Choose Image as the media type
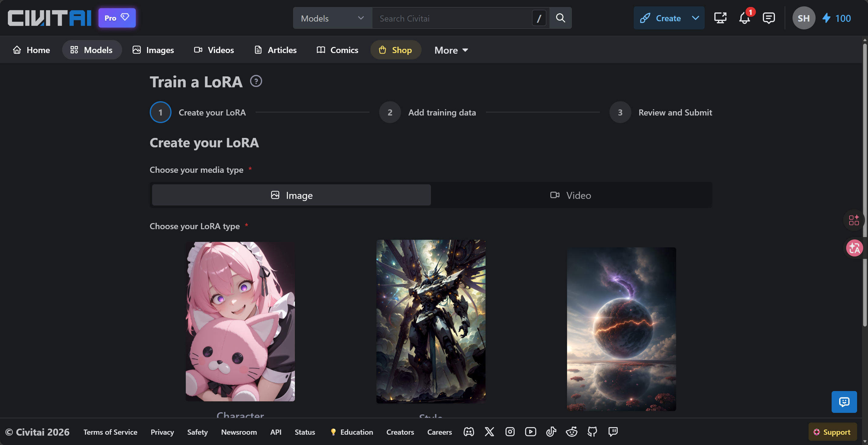 click(x=292, y=195)
